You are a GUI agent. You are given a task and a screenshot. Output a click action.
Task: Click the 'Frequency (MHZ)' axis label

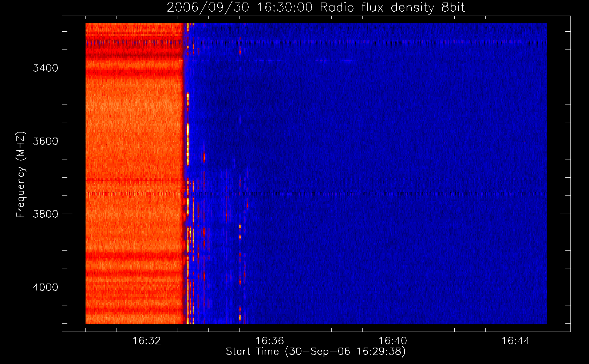tap(21, 175)
